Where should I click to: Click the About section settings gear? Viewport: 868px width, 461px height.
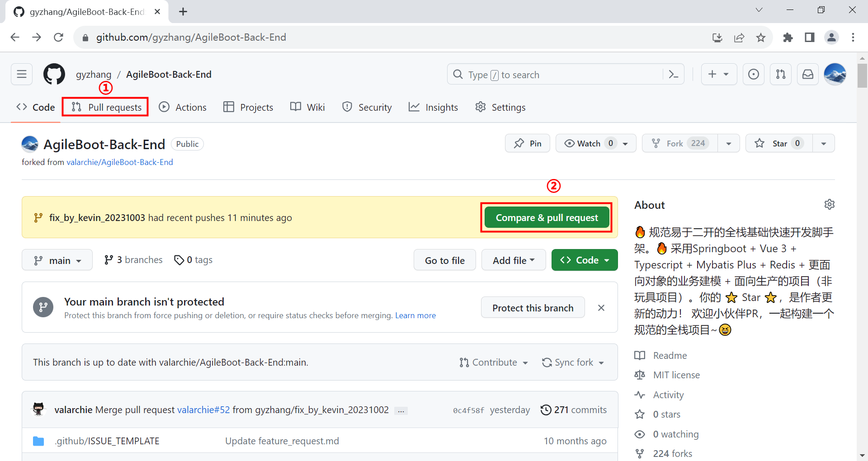point(829,204)
